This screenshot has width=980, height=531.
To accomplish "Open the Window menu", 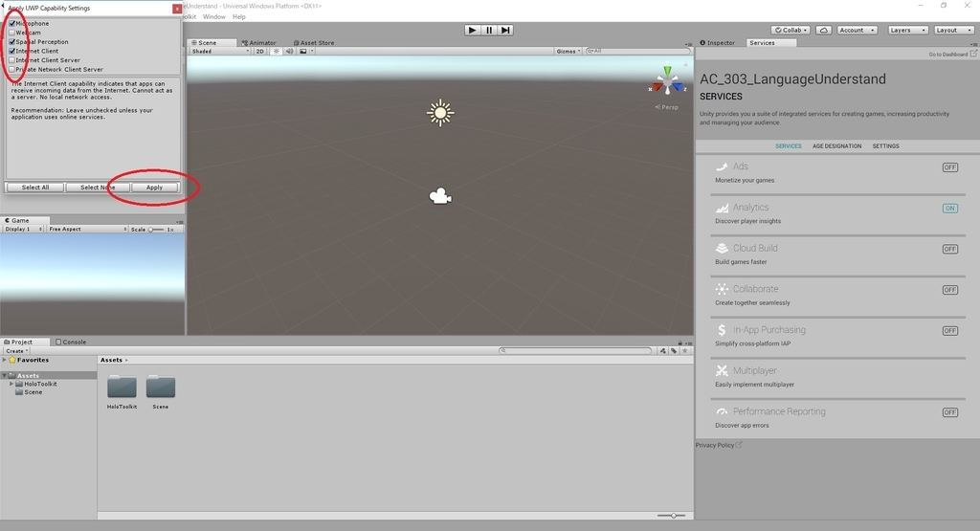I will pos(213,17).
